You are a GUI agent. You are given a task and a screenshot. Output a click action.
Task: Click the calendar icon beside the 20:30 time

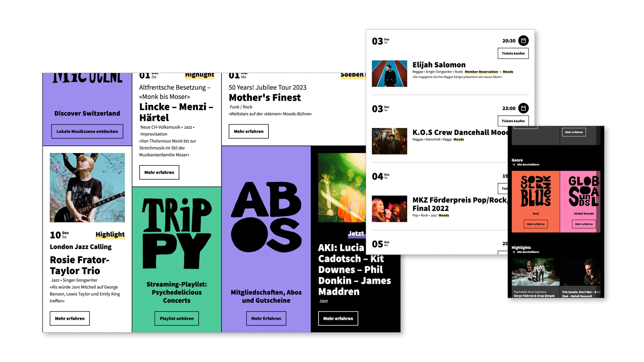tap(523, 41)
